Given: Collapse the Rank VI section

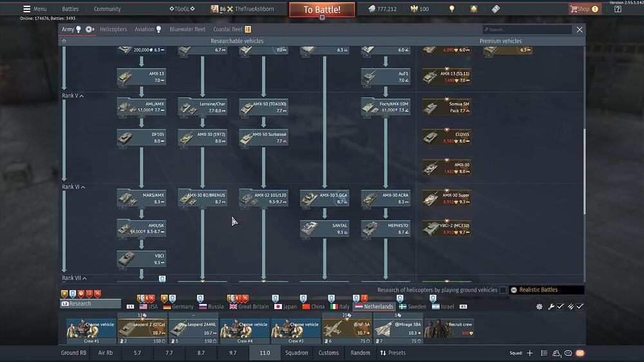Looking at the screenshot, I should [73, 187].
